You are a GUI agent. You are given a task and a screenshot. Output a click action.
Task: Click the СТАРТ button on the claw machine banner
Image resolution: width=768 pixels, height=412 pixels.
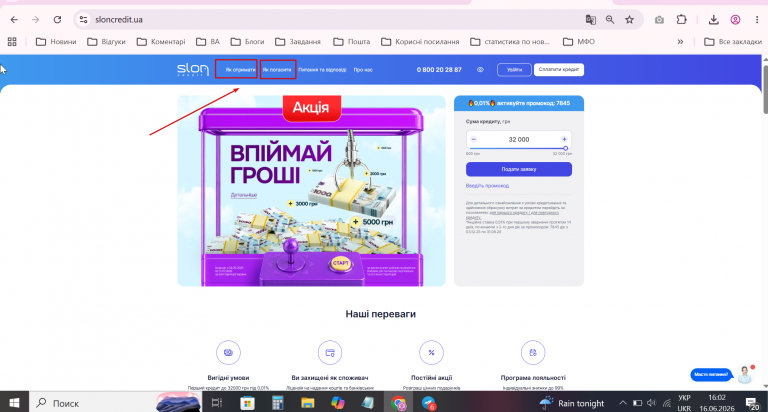click(340, 263)
